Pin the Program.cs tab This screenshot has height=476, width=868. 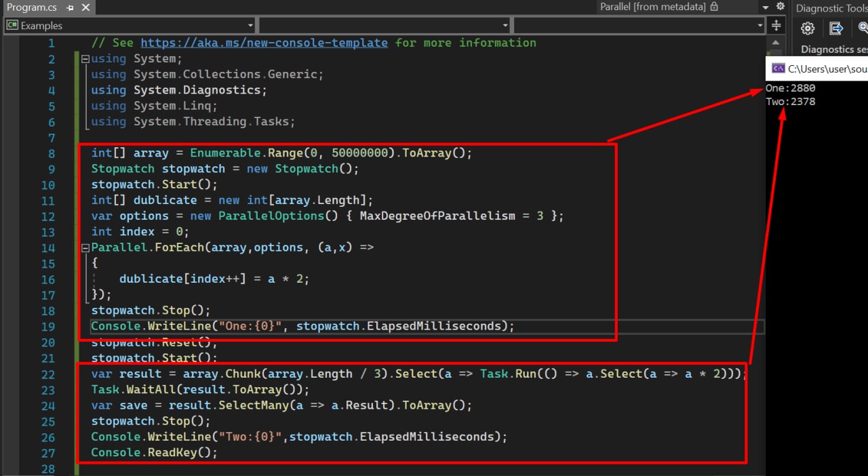coord(71,8)
